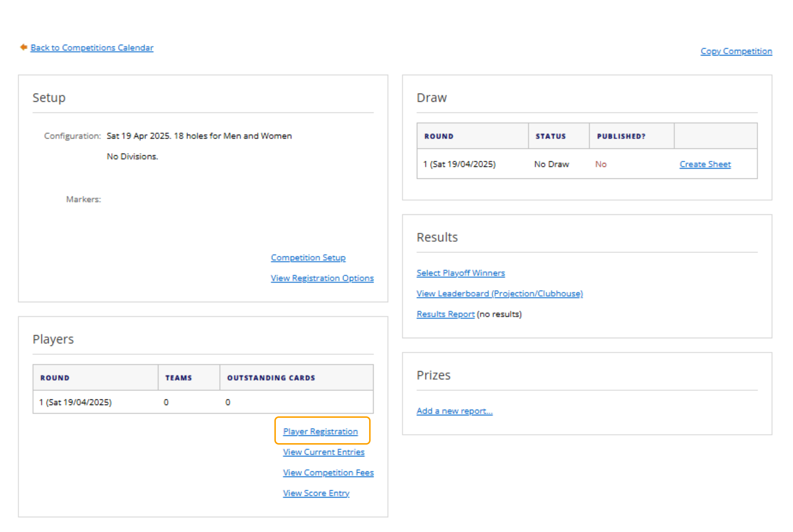Add a new prizes report
The height and width of the screenshot is (532, 793).
click(454, 411)
